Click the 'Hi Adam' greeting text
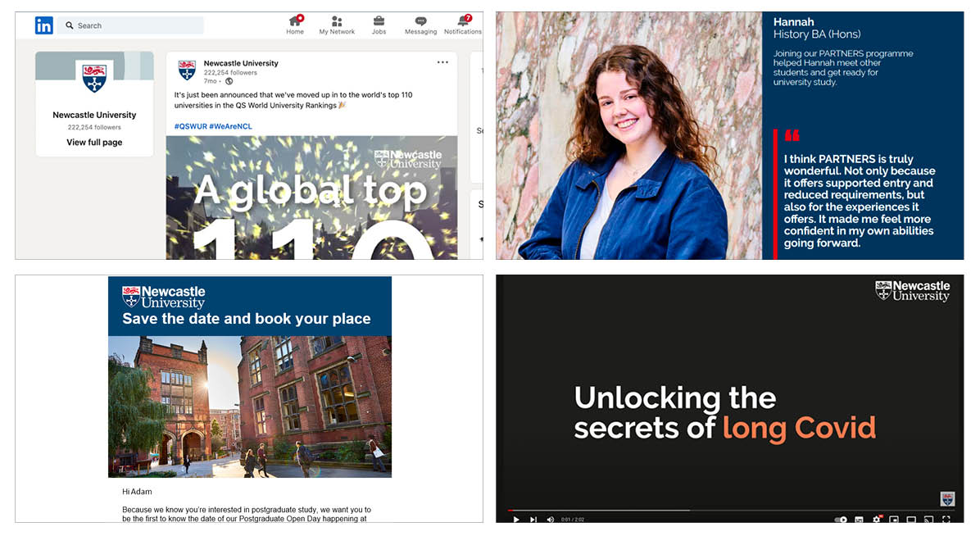Viewport: 980px width, 536px height. point(137,492)
